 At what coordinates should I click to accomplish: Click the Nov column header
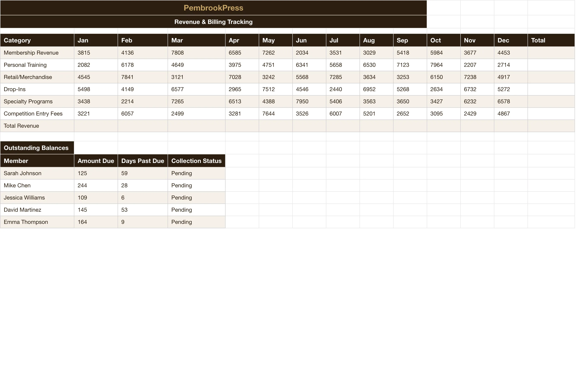pyautogui.click(x=477, y=40)
